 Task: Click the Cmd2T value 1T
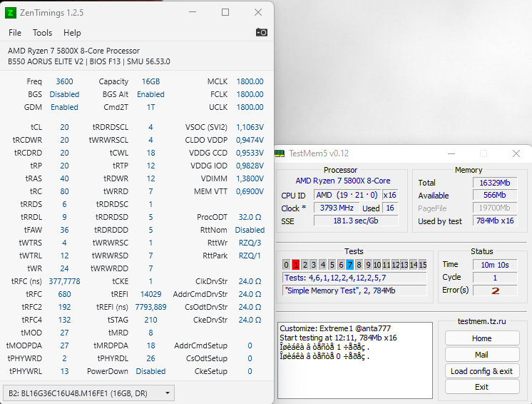point(150,107)
